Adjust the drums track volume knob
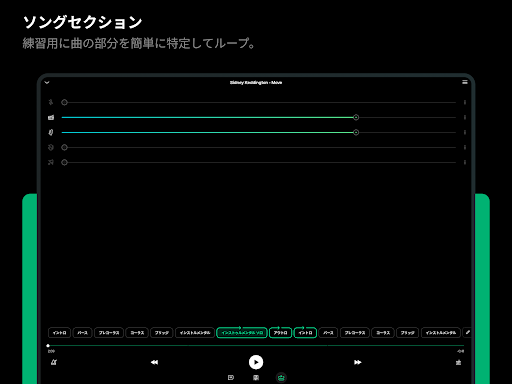Image resolution: width=512 pixels, height=384 pixels. pyautogui.click(x=356, y=117)
